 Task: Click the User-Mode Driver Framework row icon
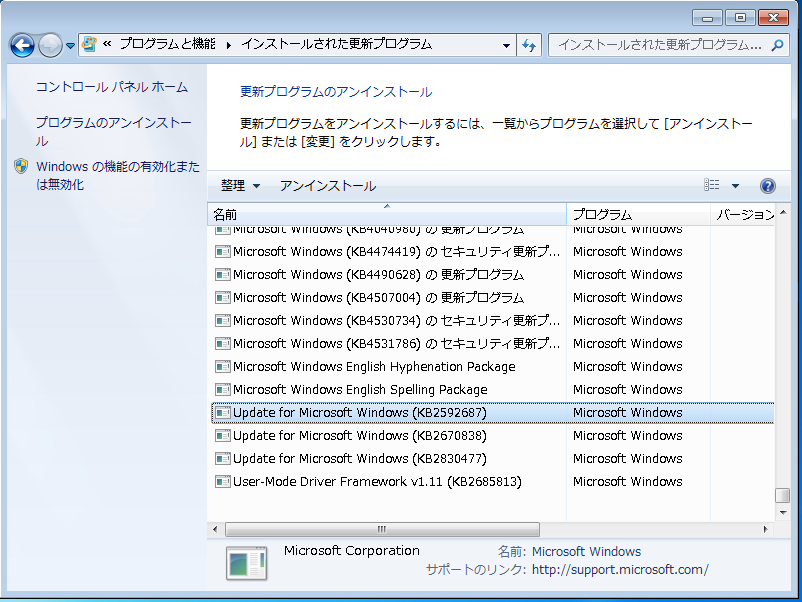tap(222, 481)
